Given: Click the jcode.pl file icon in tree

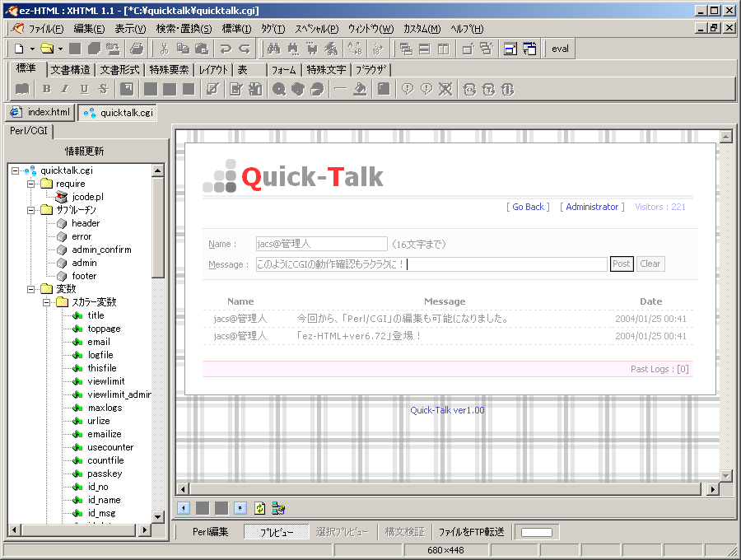Looking at the screenshot, I should 62,197.
